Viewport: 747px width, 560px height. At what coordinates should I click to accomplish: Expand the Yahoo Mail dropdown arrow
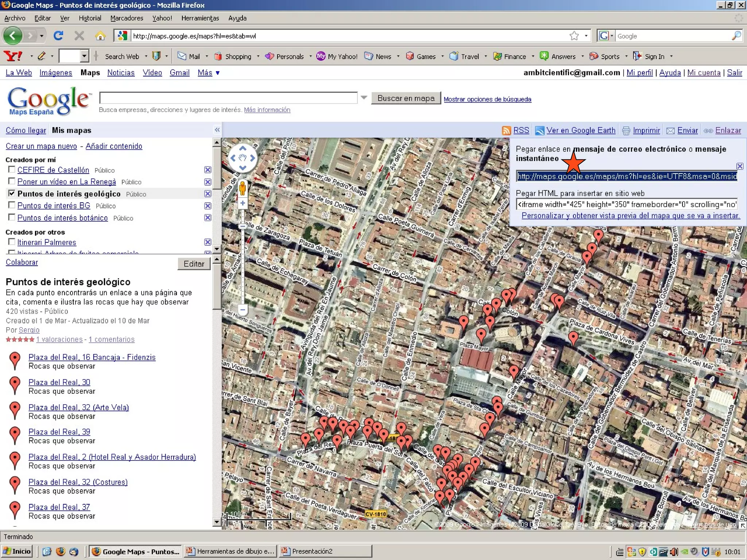click(207, 56)
